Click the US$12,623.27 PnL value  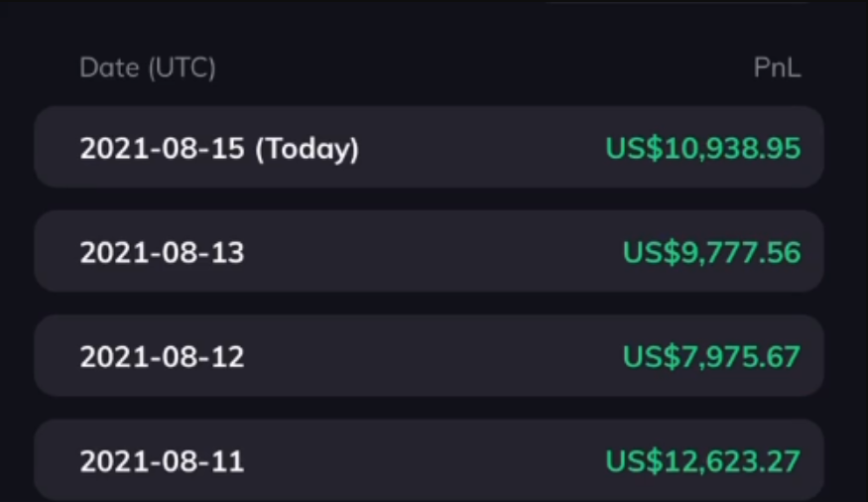(x=703, y=461)
